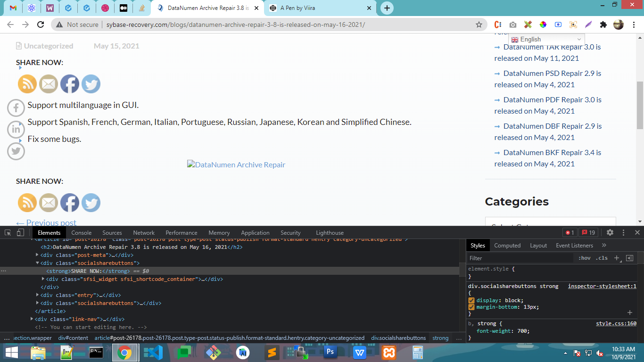This screenshot has width=644, height=362.
Task: Click the email follow icon under top SHARE NOW
Action: click(49, 84)
